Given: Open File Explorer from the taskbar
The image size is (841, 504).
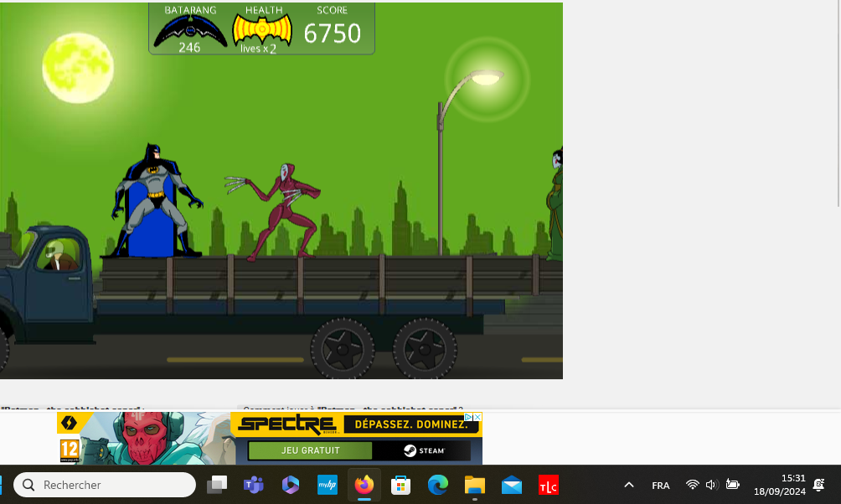Looking at the screenshot, I should pos(475,485).
